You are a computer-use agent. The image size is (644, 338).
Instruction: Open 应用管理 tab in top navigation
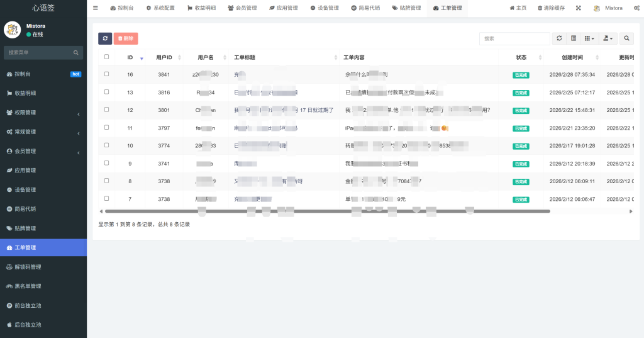284,8
